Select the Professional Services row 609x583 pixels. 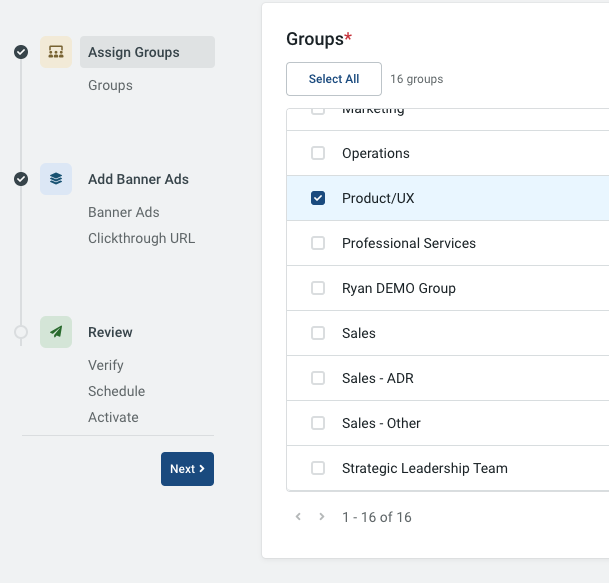448,243
